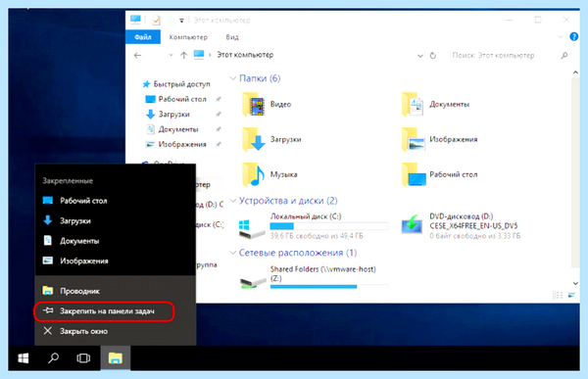Choose Закрыть окно in the jump list
Viewport: 588px width, 379px height.
115,331
